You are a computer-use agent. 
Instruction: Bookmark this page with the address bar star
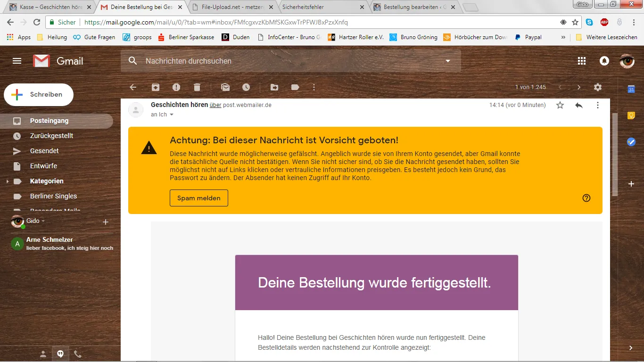tap(575, 22)
